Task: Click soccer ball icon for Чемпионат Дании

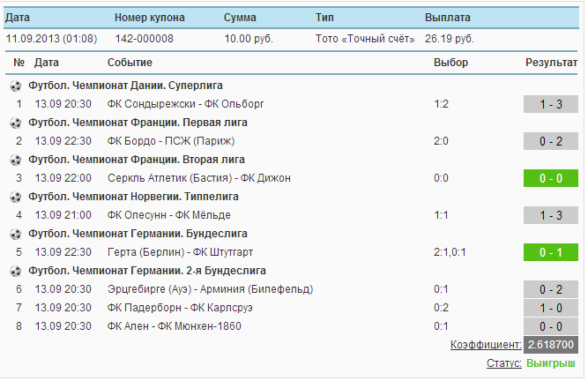Action: (15, 86)
